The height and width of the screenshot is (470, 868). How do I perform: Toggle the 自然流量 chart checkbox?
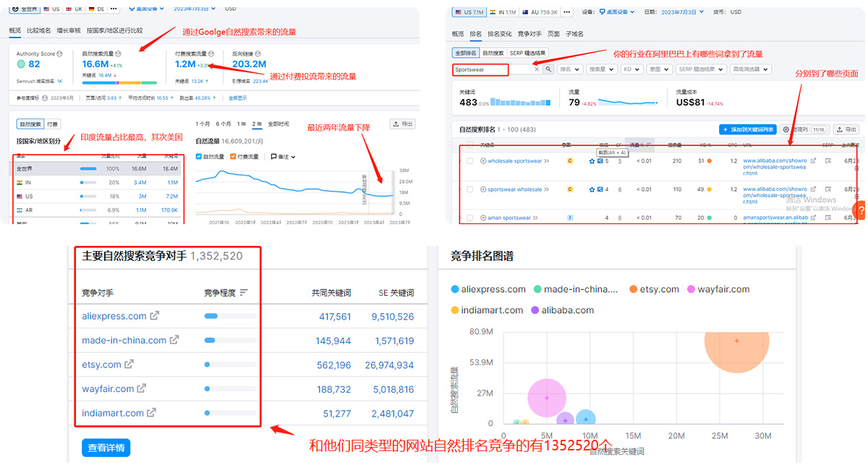pyautogui.click(x=199, y=157)
